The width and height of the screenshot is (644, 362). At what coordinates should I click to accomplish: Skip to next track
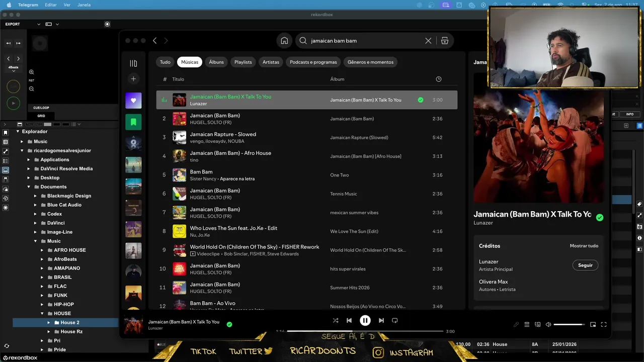[381, 320]
